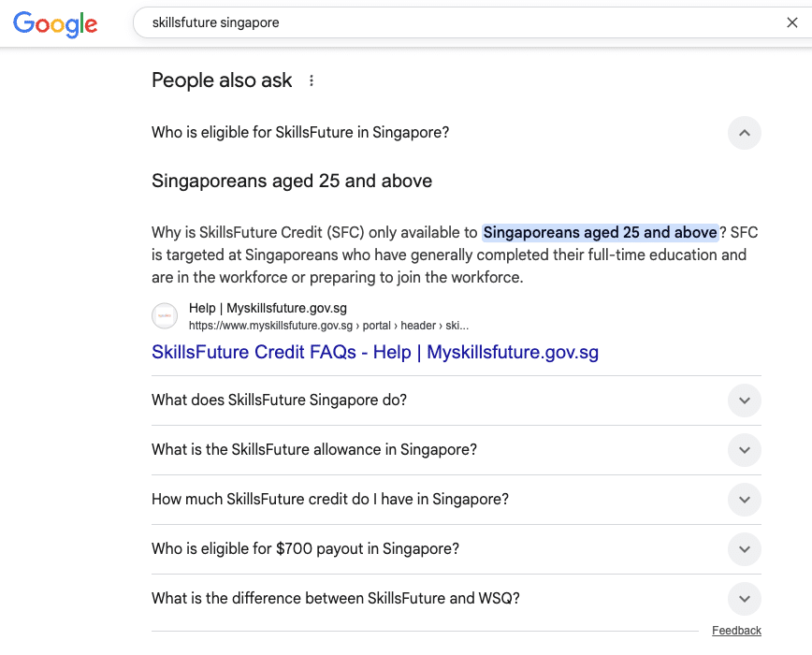Click the People also ask heading

point(222,80)
